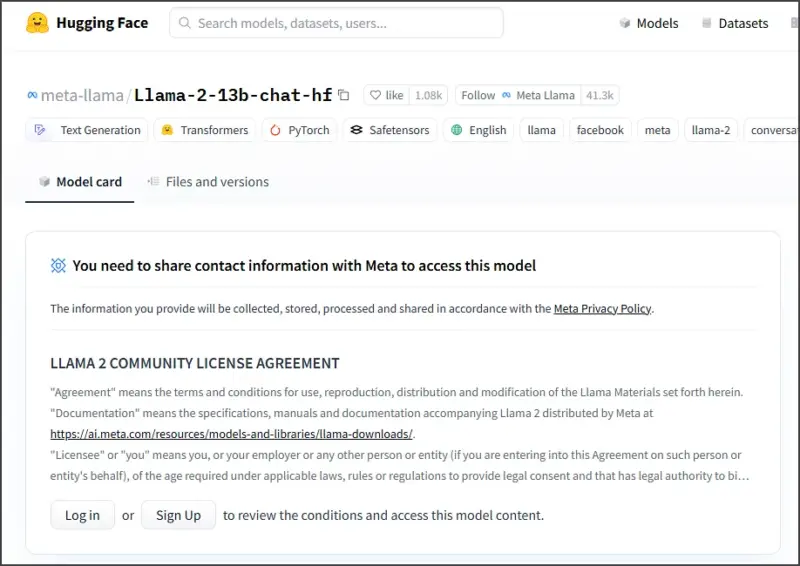Screen dimensions: 800x566
Task: Switch to the Files and versions tab
Action: [208, 182]
